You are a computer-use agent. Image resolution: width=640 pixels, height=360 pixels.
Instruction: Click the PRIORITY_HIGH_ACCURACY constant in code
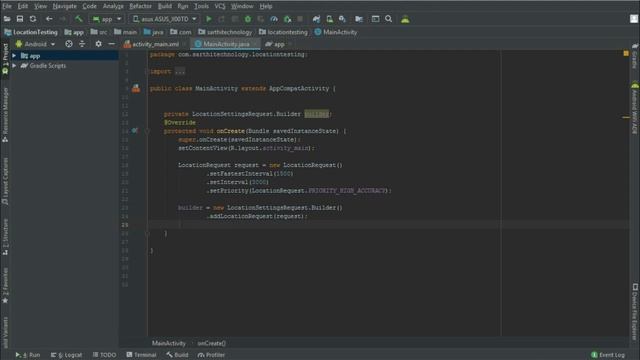(x=347, y=191)
